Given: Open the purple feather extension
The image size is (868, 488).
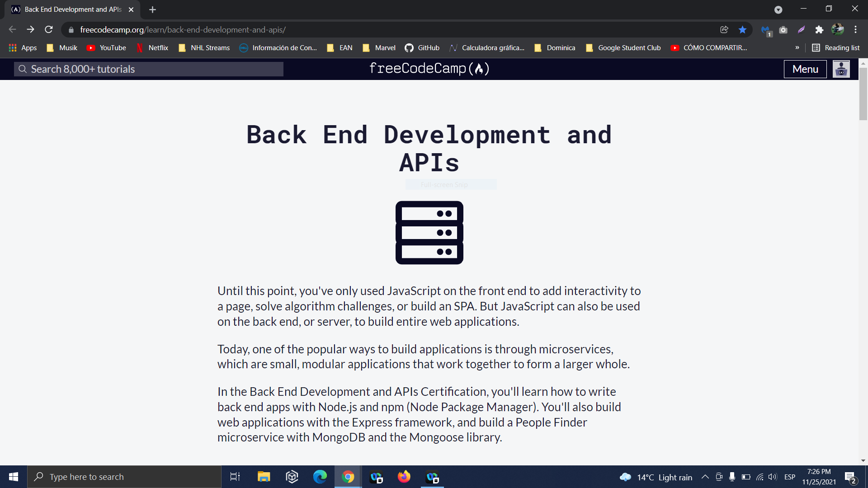Looking at the screenshot, I should [801, 30].
